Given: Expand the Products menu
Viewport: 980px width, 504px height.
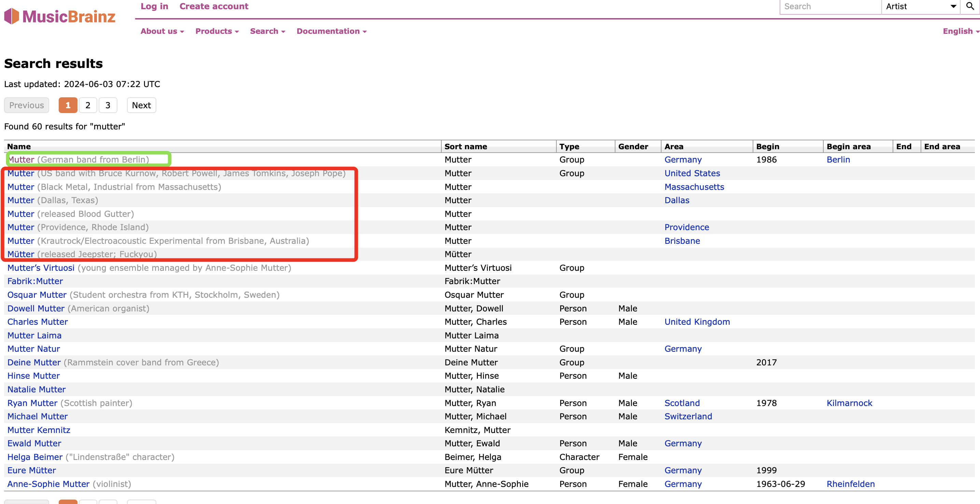Looking at the screenshot, I should pyautogui.click(x=217, y=31).
